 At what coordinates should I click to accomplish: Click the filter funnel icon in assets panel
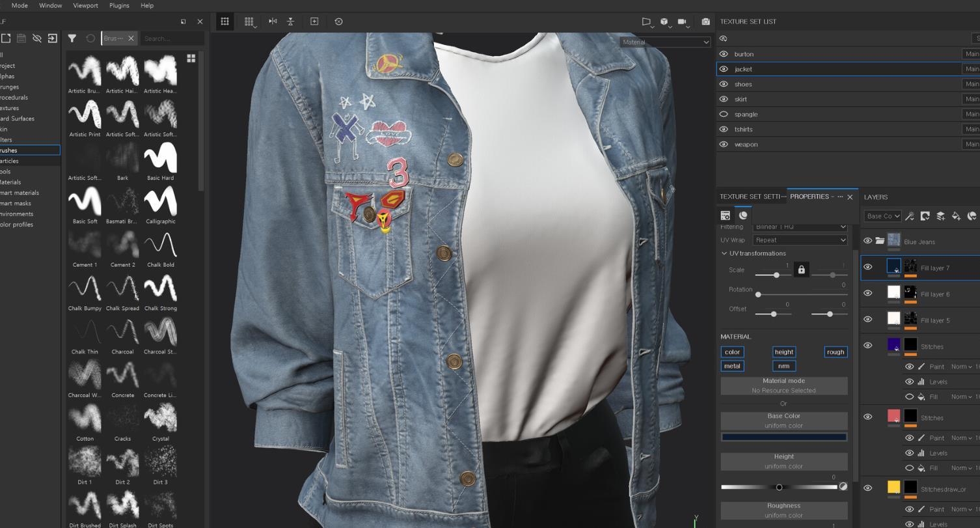tap(72, 38)
